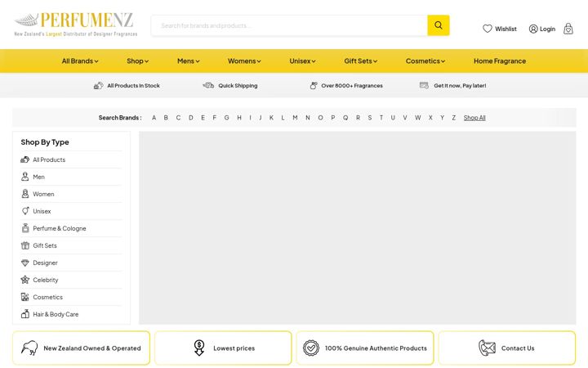
Task: Click the 100% Genuine Authentic Products text
Action: (376, 348)
